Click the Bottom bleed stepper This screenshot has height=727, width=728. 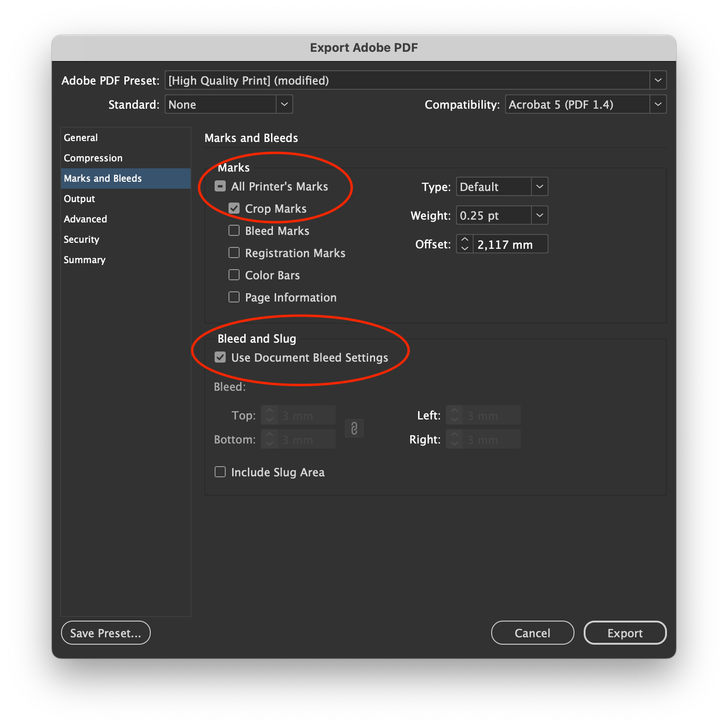[x=270, y=439]
